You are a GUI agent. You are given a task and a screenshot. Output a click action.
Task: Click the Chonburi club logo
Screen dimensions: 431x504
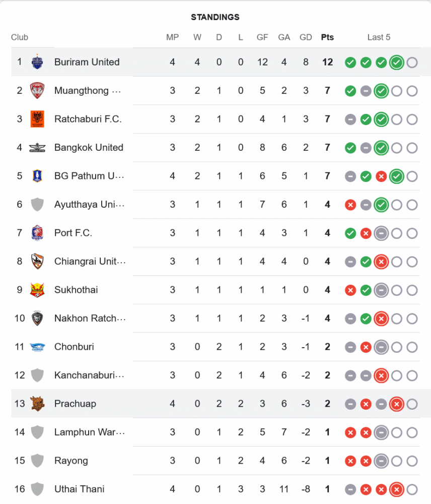pyautogui.click(x=37, y=347)
